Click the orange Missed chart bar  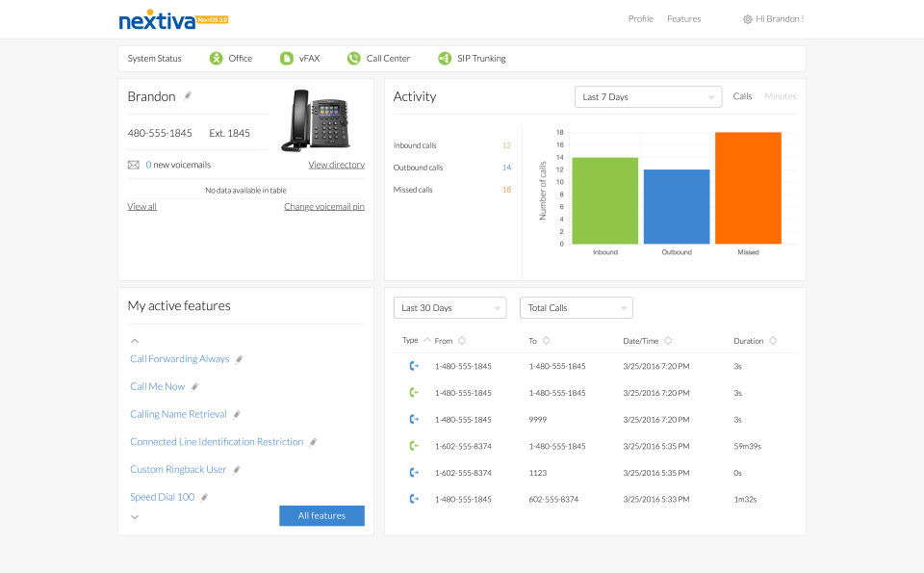tap(749, 188)
